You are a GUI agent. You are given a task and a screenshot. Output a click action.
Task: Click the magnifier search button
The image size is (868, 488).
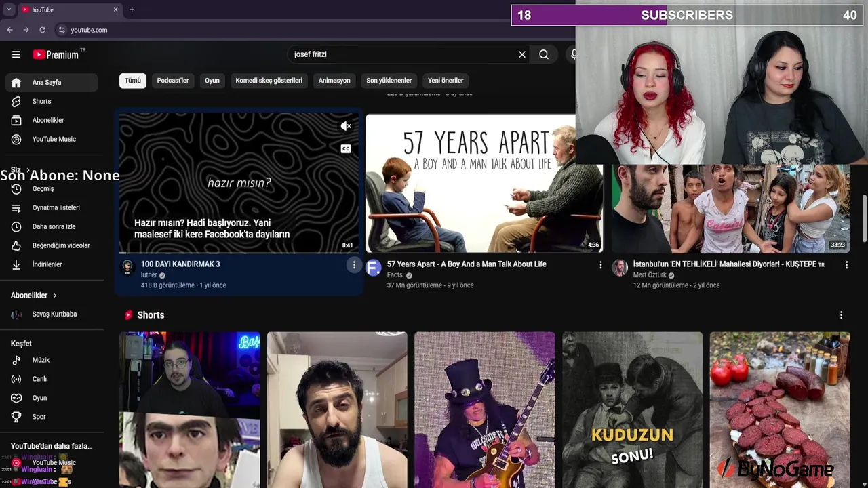tap(544, 54)
